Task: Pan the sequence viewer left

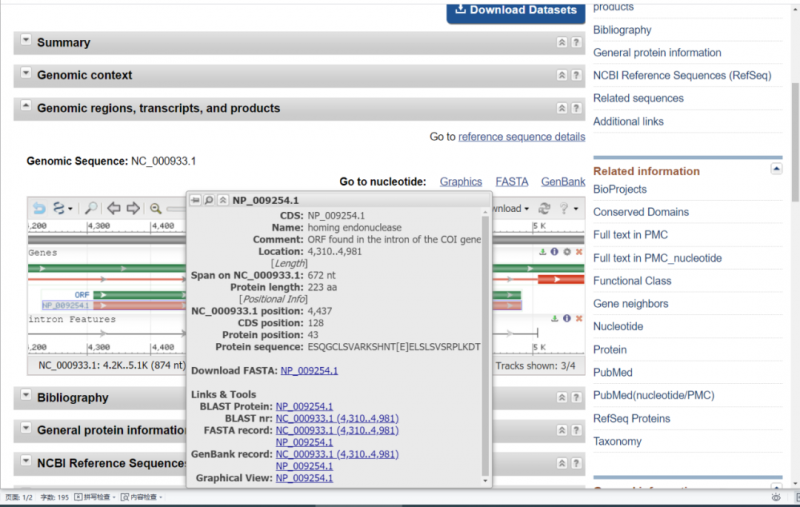Action: tap(113, 208)
